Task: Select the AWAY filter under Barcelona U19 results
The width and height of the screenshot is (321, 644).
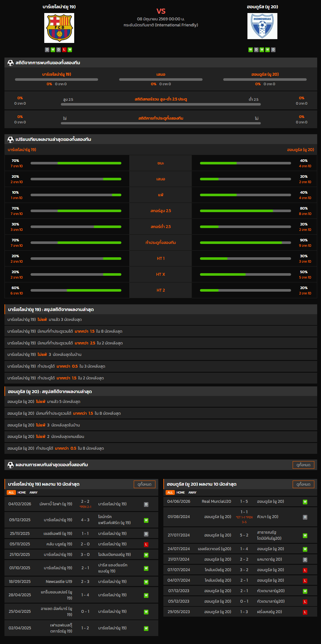Action: pyautogui.click(x=33, y=493)
